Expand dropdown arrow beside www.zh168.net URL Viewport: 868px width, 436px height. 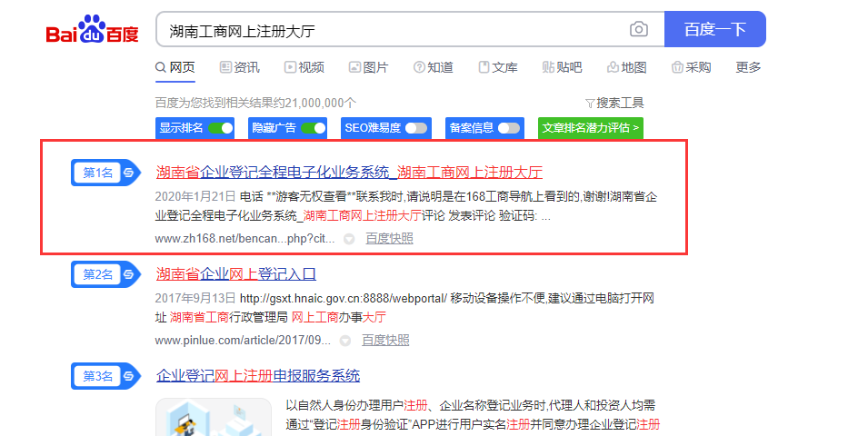click(x=348, y=239)
